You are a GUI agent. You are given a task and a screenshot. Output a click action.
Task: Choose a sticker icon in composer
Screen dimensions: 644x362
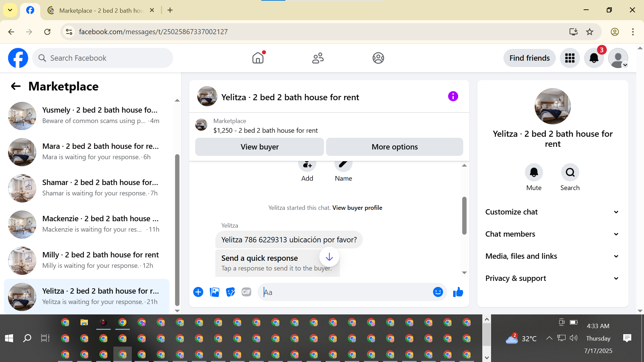230,292
